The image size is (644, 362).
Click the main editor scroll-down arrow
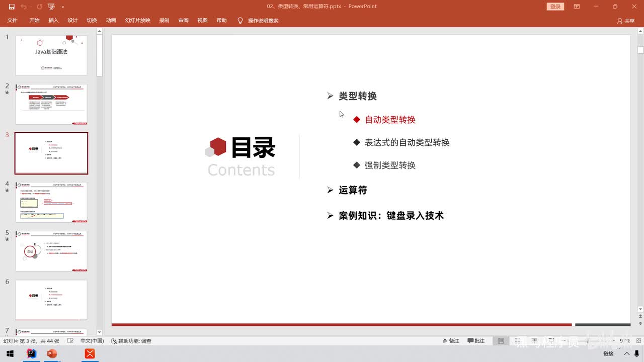[x=640, y=309]
